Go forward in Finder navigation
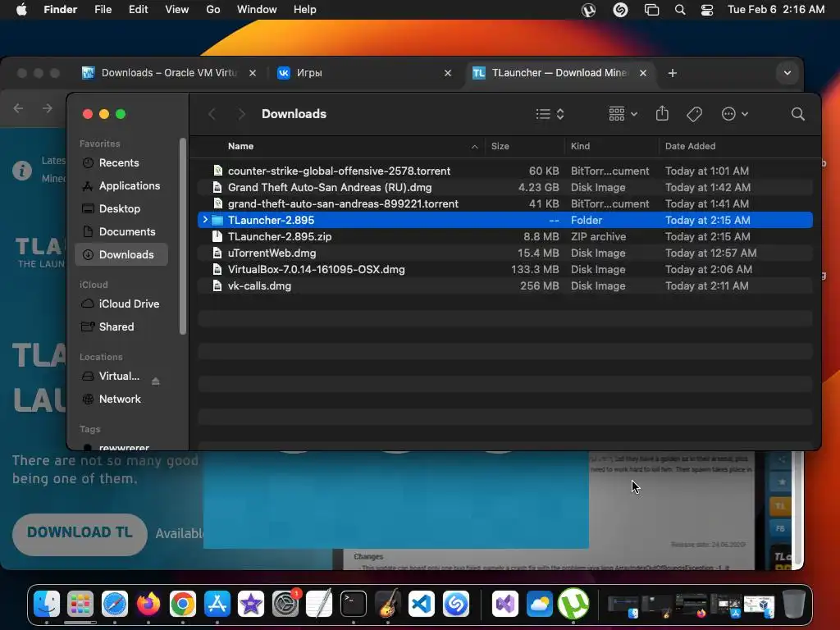840x630 pixels. click(x=241, y=113)
